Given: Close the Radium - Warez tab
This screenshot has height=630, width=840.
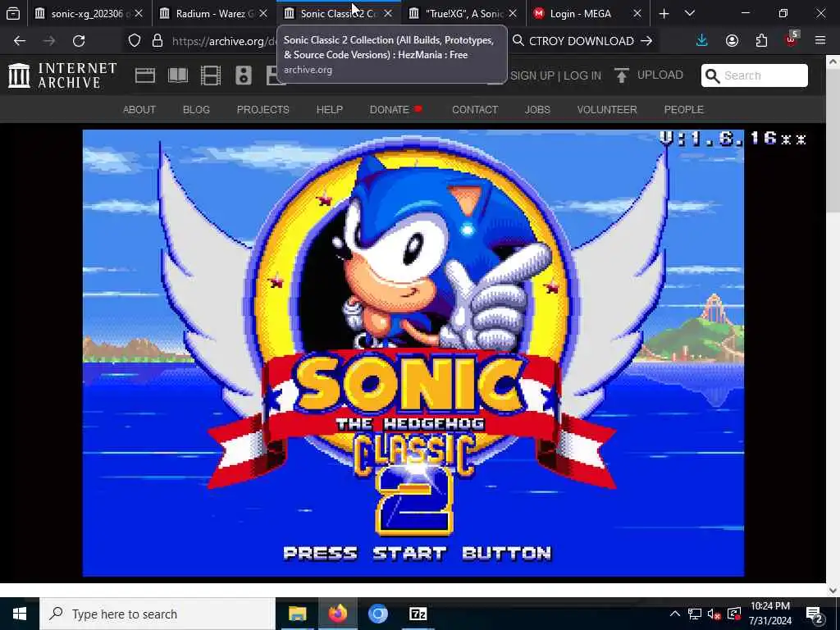Looking at the screenshot, I should pos(263,13).
